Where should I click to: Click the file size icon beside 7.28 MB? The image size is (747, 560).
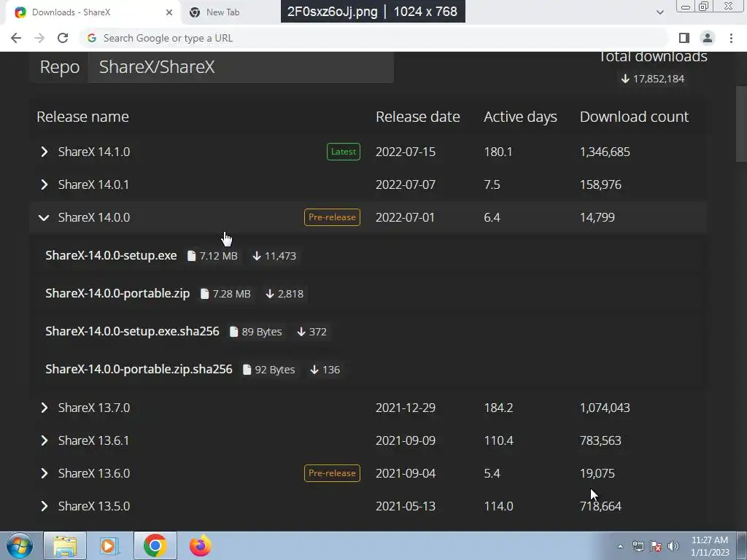click(205, 294)
